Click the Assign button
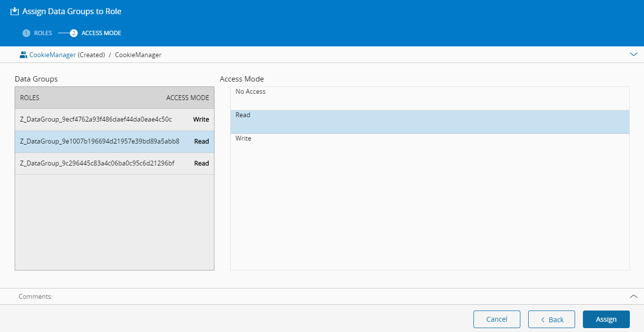 [606, 319]
